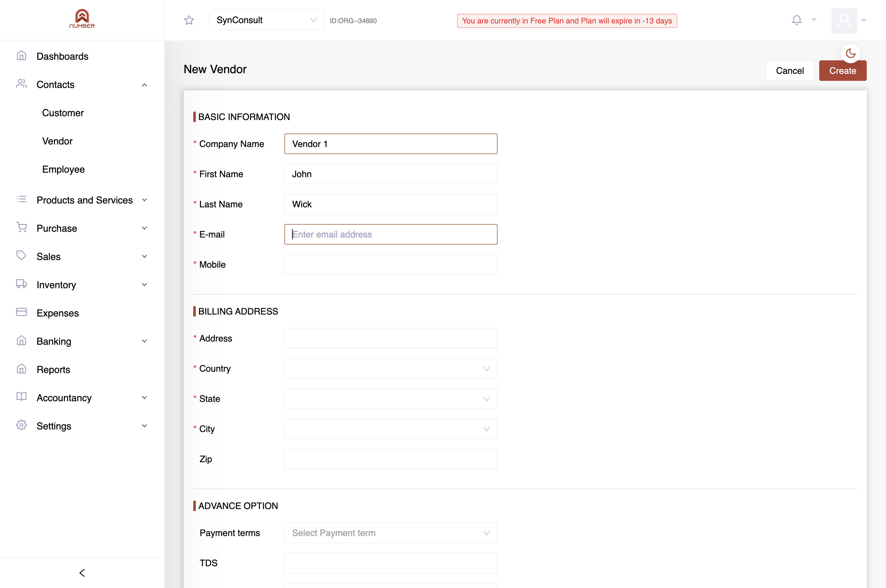Click the Address input field
This screenshot has height=588, width=886.
click(391, 338)
